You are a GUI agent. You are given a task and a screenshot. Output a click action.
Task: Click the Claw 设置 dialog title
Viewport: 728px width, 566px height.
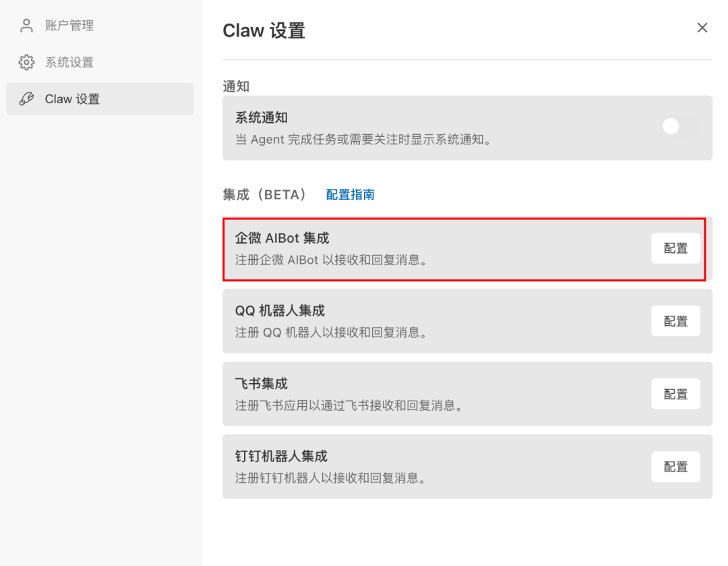coord(264,30)
